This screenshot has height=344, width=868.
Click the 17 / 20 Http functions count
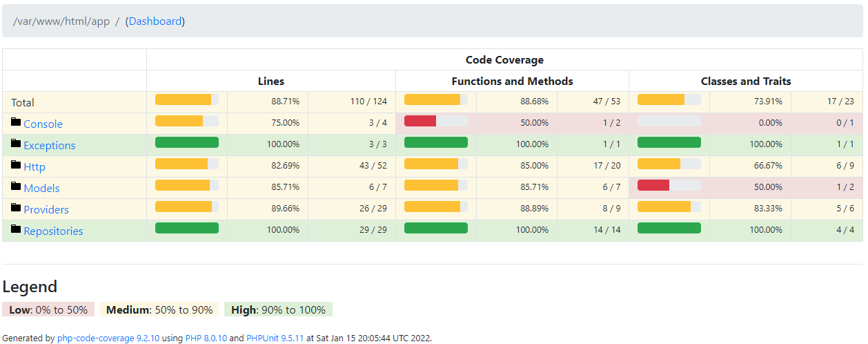coord(606,166)
